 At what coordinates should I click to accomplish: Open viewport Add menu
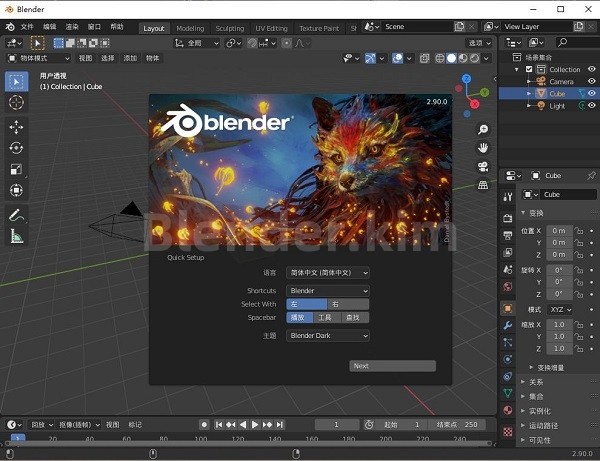click(130, 58)
